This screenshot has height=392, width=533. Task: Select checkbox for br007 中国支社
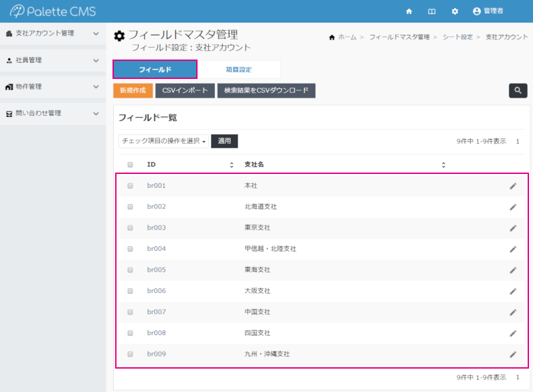coord(131,312)
